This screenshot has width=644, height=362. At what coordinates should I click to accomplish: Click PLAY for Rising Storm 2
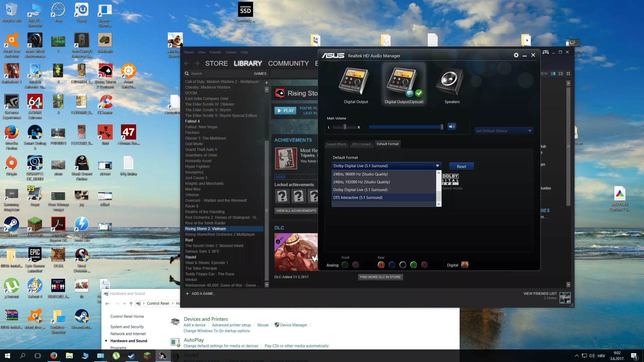point(286,111)
